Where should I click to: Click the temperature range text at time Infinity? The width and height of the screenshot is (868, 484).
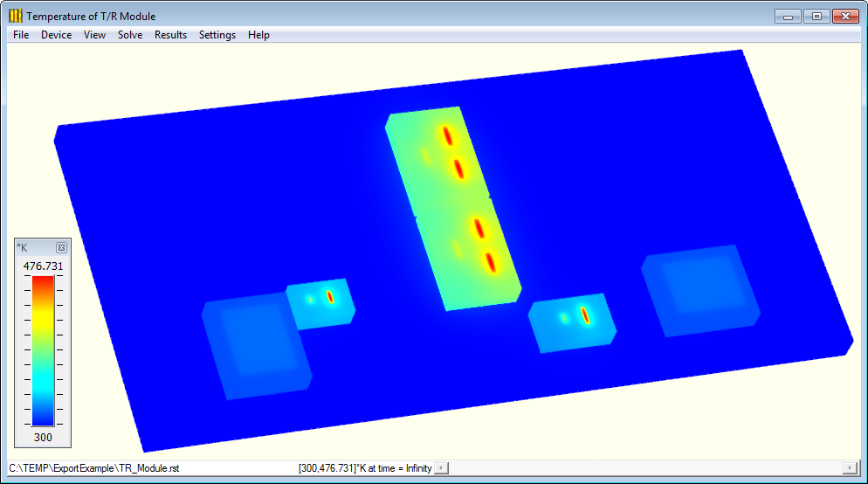pyautogui.click(x=365, y=468)
